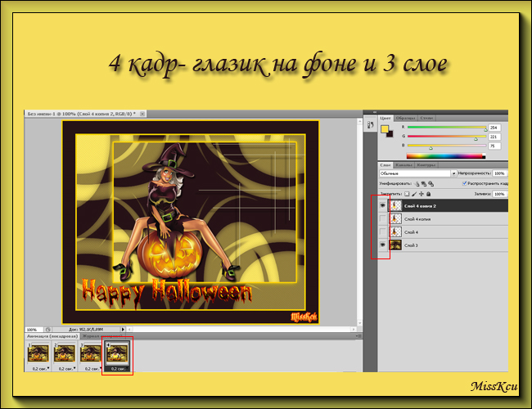Image resolution: width=532 pixels, height=409 pixels.
Task: Click the foreground yellow color swatch
Action: click(384, 129)
